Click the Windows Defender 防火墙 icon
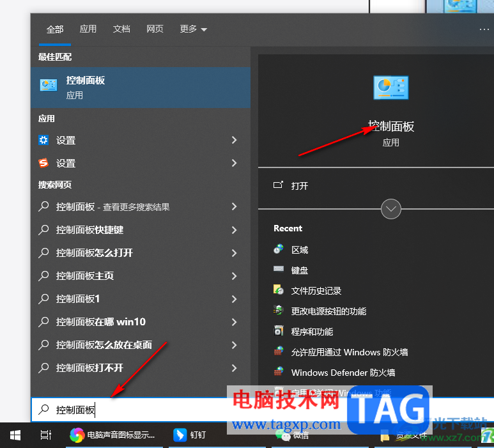The width and height of the screenshot is (494, 448). pos(278,371)
